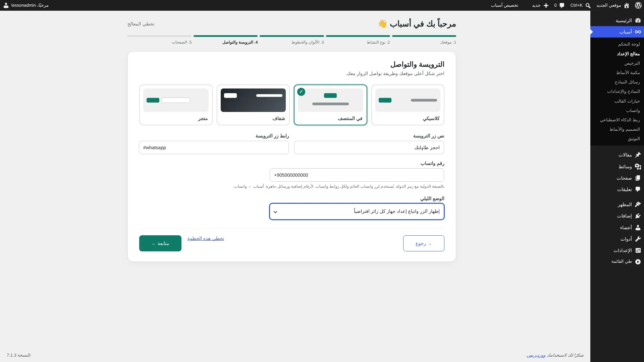Select the كلاسيكي header layout
644x362 pixels.
pos(408,105)
